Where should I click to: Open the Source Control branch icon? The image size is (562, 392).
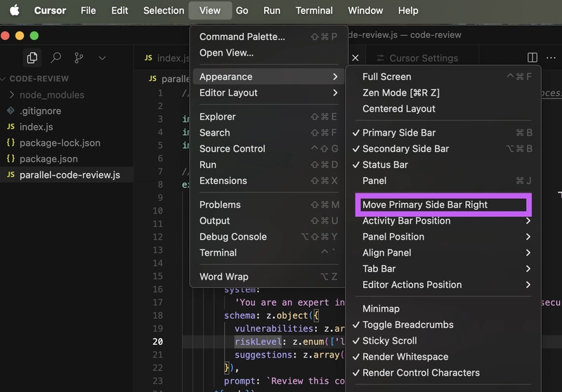coord(79,58)
